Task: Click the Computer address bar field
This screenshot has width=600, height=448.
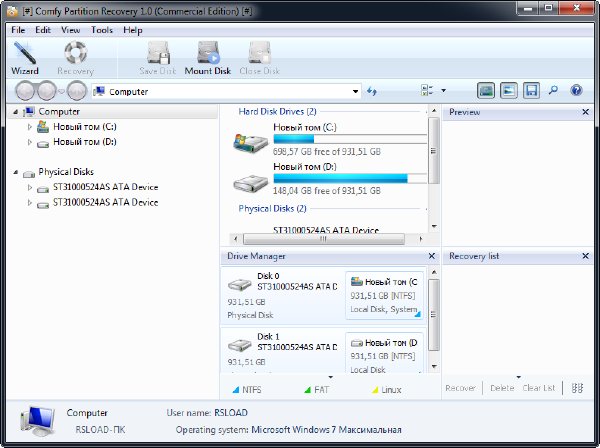Action: [x=226, y=91]
